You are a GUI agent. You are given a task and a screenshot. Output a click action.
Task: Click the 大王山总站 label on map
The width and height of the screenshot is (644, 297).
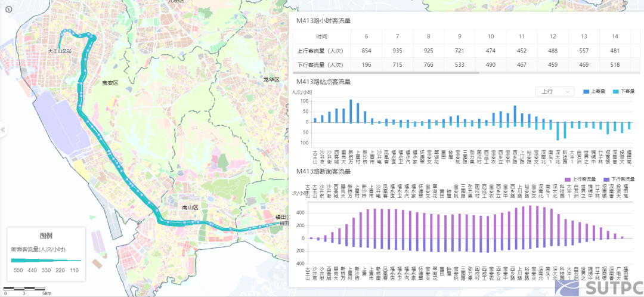pos(60,51)
